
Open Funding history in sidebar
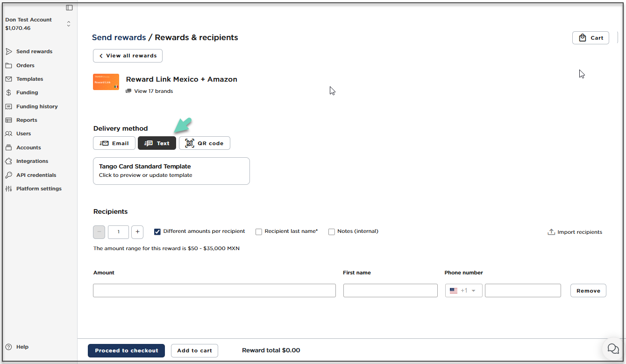click(x=37, y=106)
